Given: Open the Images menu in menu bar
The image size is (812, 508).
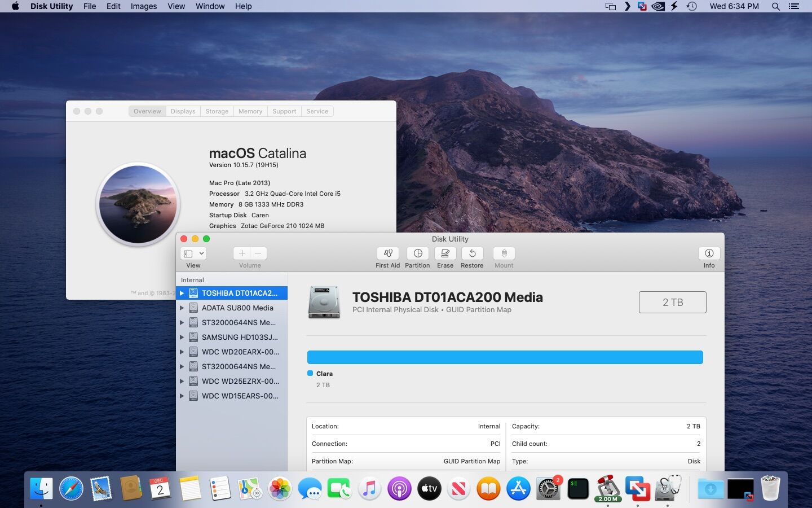Looking at the screenshot, I should click(144, 6).
